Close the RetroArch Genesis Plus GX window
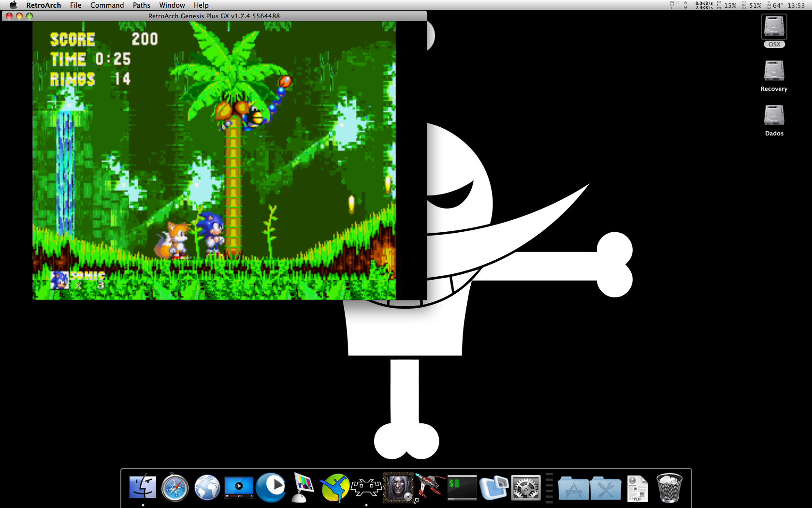This screenshot has width=812, height=508. tap(9, 15)
